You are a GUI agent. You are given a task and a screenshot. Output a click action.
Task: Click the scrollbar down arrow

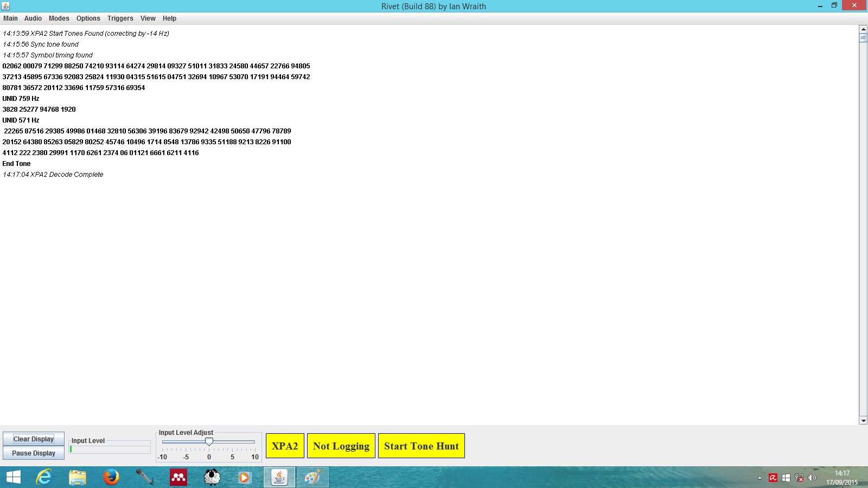click(x=863, y=420)
